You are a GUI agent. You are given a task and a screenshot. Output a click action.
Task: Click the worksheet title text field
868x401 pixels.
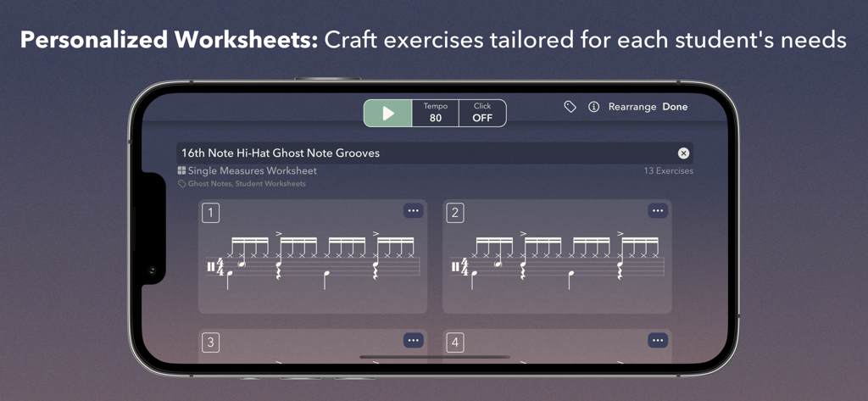click(x=424, y=153)
